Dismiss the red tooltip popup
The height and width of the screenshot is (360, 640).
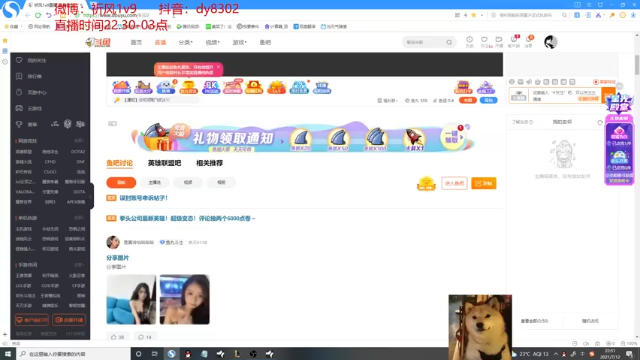click(x=218, y=67)
